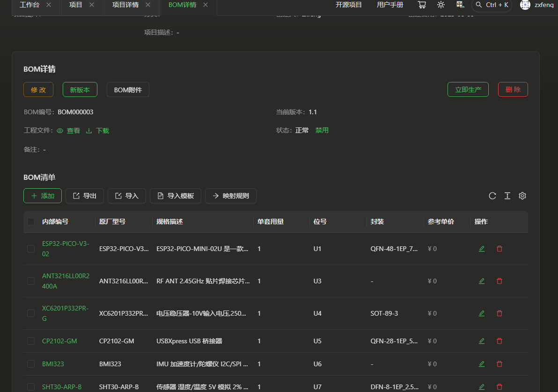Delete the CP2102-GM row
The height and width of the screenshot is (392, 558).
coord(499,341)
